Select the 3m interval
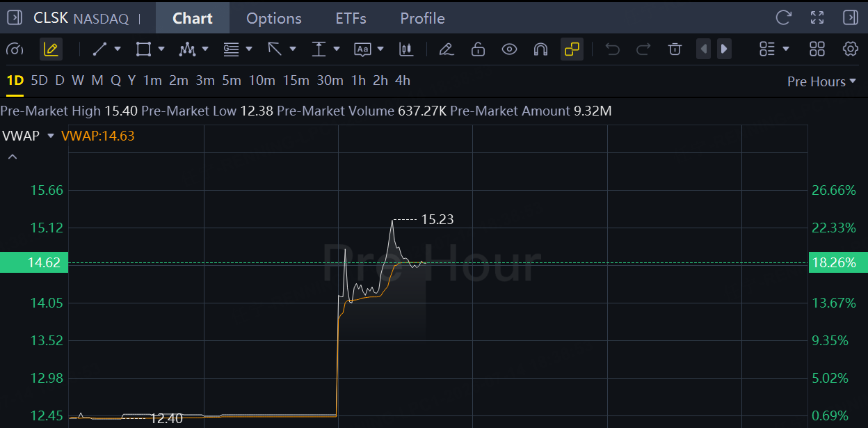 coord(205,81)
